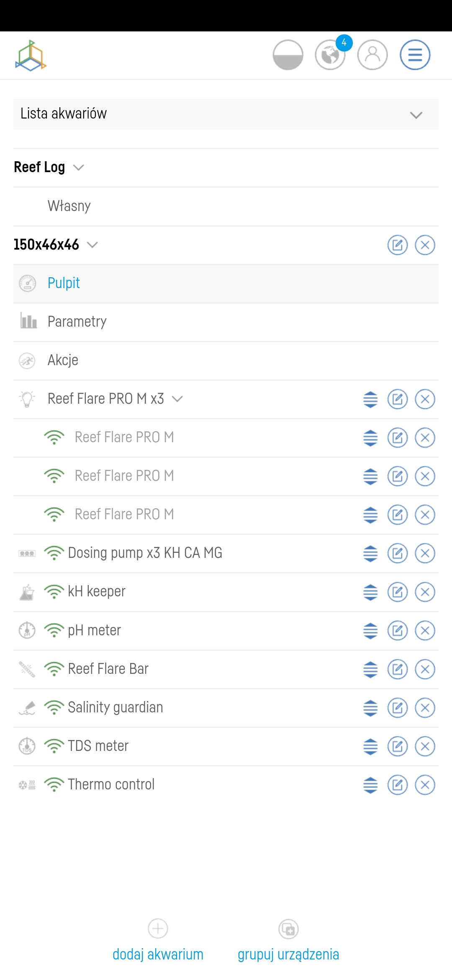Click the half-filled circle theme icon

click(288, 55)
